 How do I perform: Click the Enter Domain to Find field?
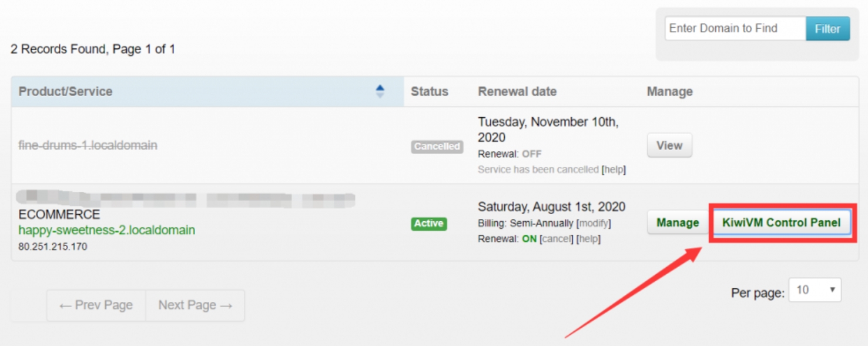click(735, 28)
